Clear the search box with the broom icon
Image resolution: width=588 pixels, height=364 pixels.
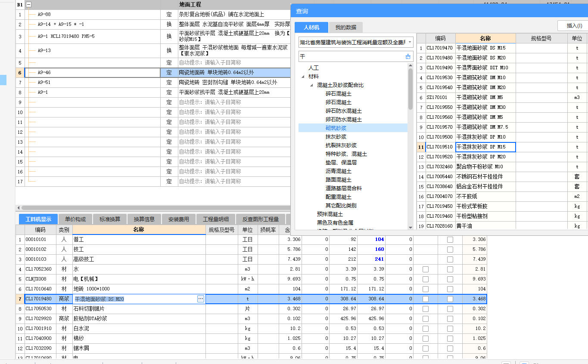[408, 56]
